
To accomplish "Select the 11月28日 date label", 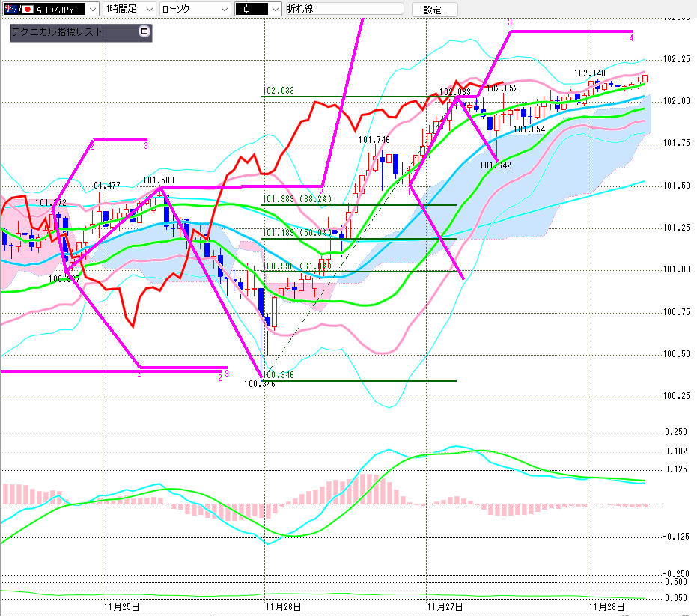I will 606,606.
